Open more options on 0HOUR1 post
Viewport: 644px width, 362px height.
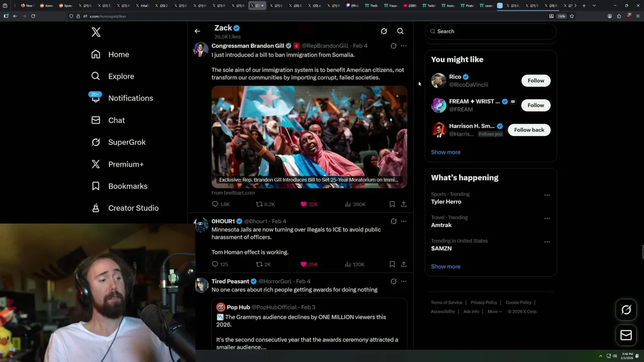click(x=404, y=221)
